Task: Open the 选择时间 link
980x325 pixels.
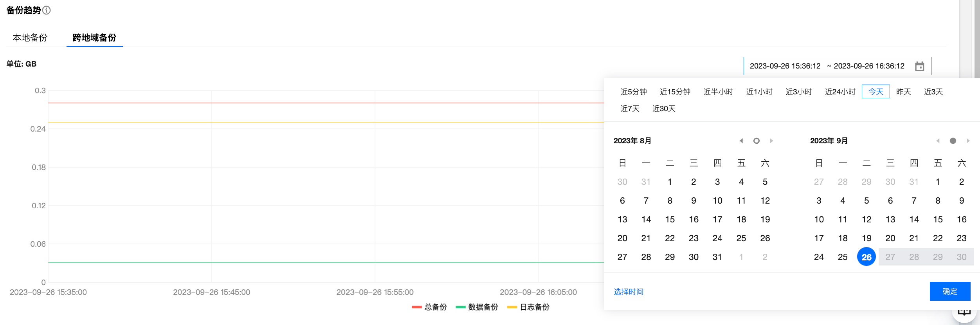Action: click(x=629, y=292)
